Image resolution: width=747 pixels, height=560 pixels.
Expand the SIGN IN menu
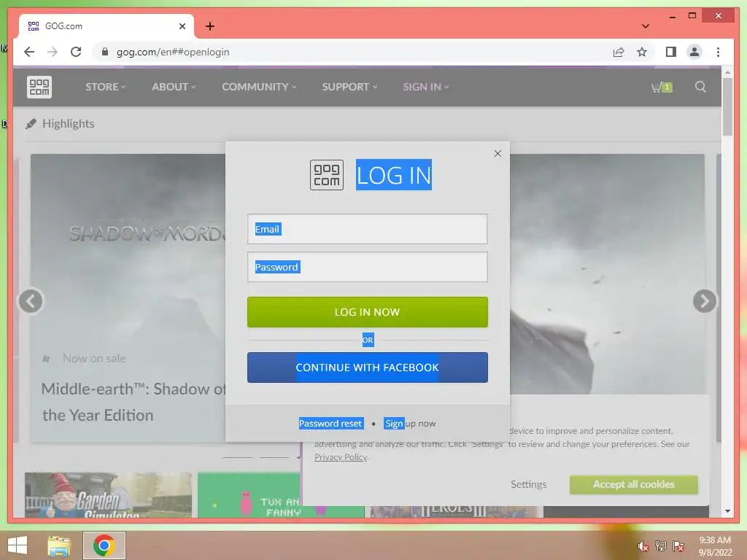(426, 87)
